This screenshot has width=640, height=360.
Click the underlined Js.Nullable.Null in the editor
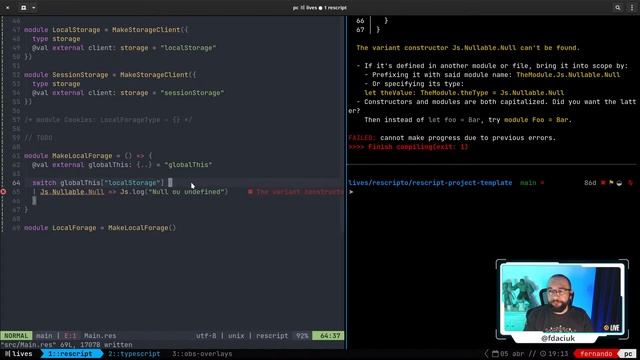tap(72, 191)
